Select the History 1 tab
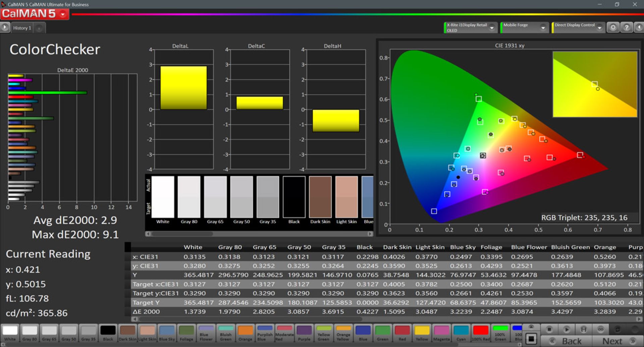 click(x=22, y=28)
